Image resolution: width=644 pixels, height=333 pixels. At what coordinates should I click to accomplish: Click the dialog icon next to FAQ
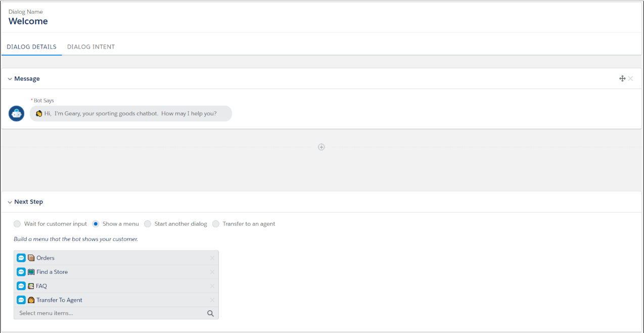(x=21, y=286)
